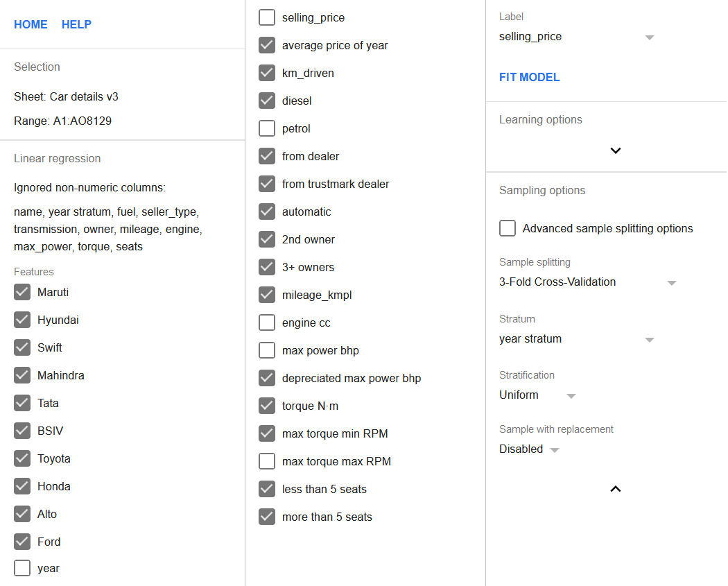
Task: Open the Sample splitting dropdown
Action: [x=587, y=282]
